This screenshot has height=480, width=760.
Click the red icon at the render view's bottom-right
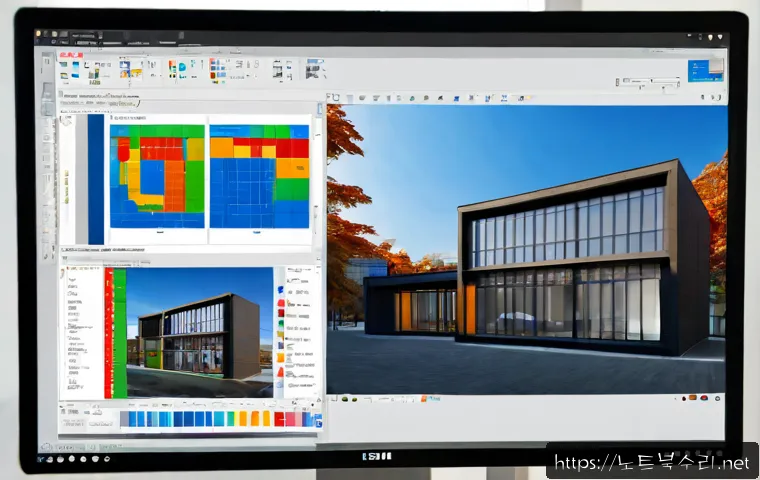(x=704, y=398)
